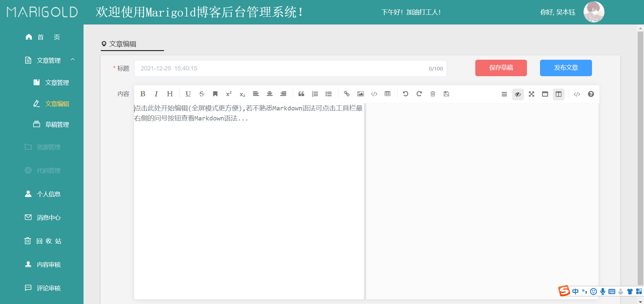
Task: Toggle fullscreen editing mode
Action: (531, 94)
